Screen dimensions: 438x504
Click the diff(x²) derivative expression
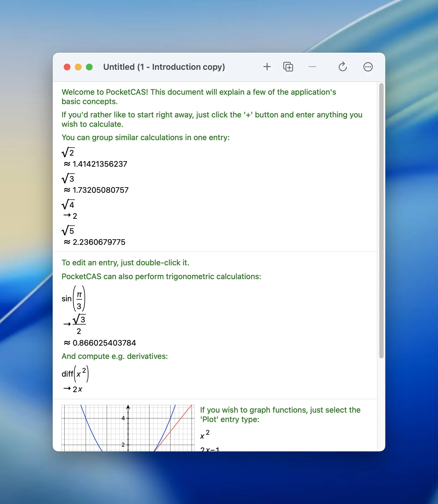(75, 374)
